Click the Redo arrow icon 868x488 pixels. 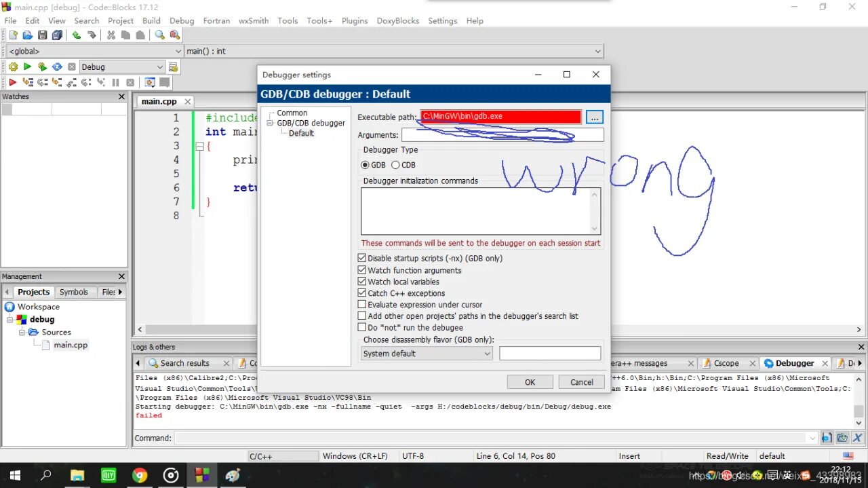click(x=92, y=35)
